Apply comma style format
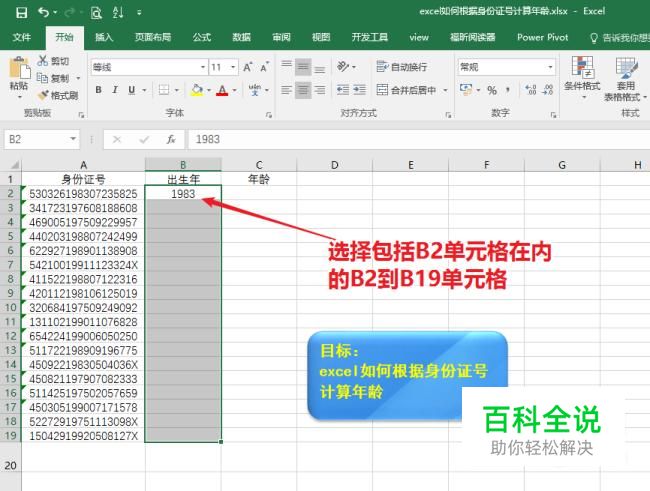The height and width of the screenshot is (491, 650). click(x=508, y=90)
